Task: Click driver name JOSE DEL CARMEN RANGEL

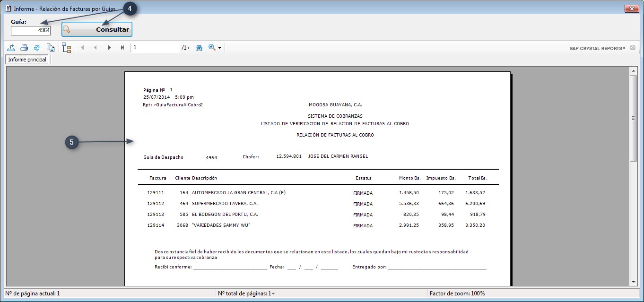Action: tap(338, 156)
